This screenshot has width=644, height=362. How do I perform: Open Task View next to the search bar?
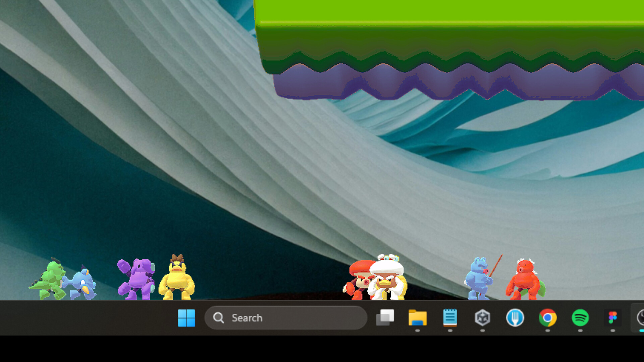(x=385, y=318)
